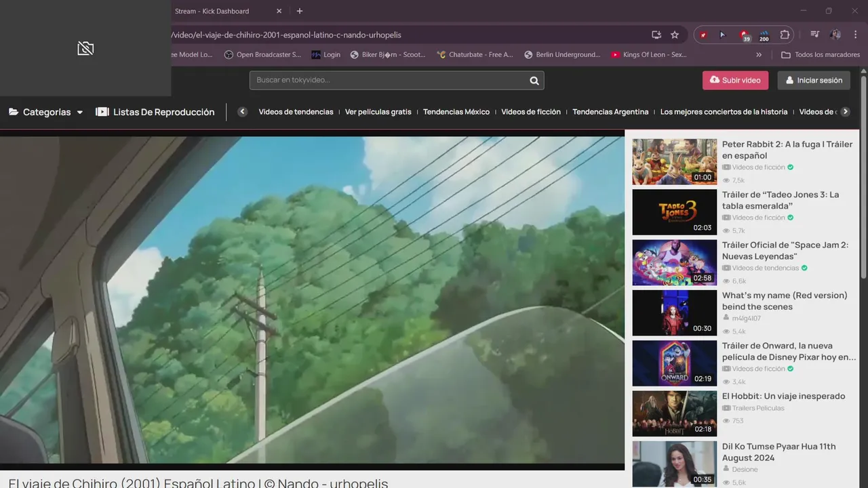Close the Stream - Kick Dashboard tab
The width and height of the screenshot is (868, 488).
click(x=279, y=11)
